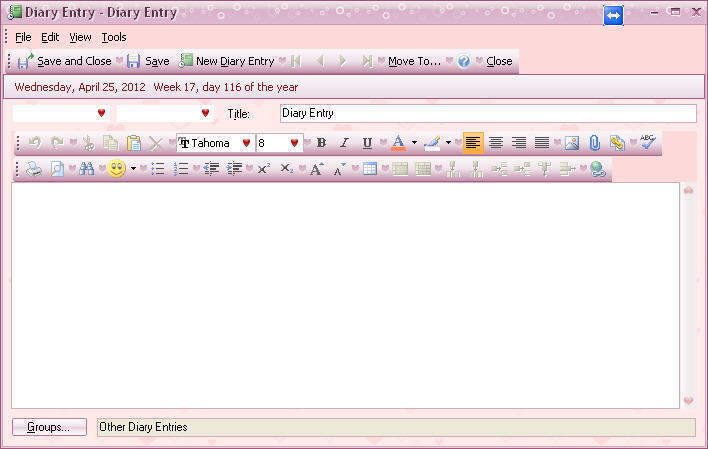Open Find with binoculars icon
The image size is (708, 449).
click(x=87, y=169)
